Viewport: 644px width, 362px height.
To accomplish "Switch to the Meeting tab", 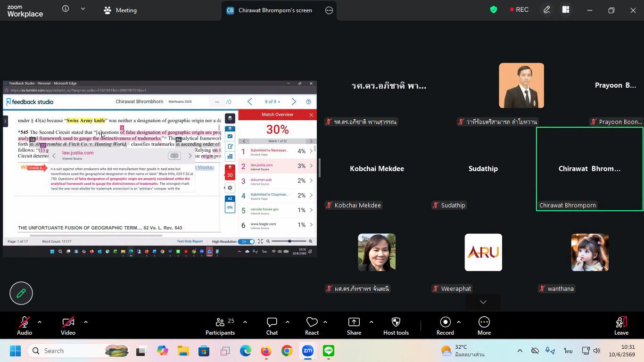I will click(120, 10).
